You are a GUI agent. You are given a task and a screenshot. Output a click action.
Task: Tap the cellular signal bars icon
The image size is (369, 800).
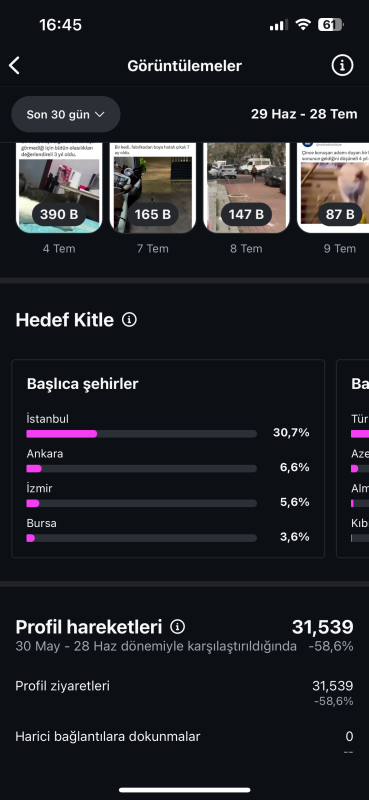(279, 25)
